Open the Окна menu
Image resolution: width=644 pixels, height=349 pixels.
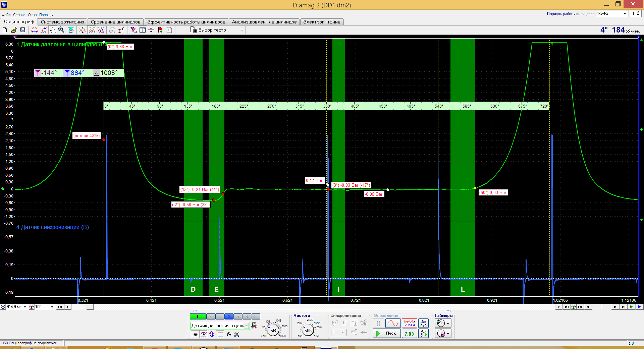[x=32, y=15]
